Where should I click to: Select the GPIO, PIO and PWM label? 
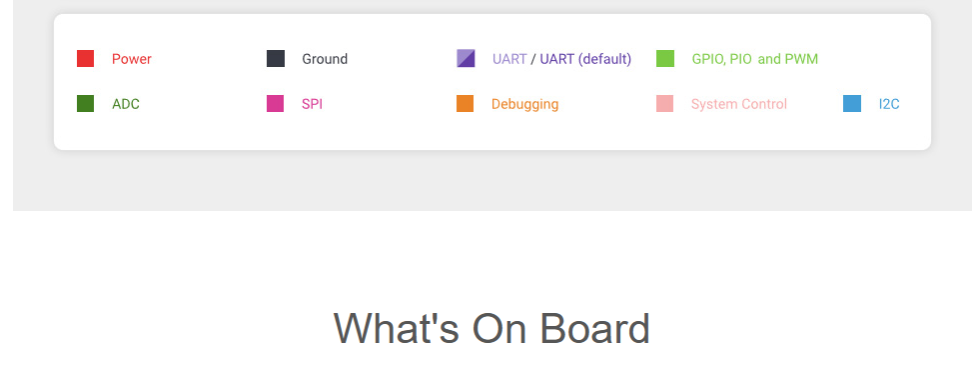pyautogui.click(x=755, y=59)
